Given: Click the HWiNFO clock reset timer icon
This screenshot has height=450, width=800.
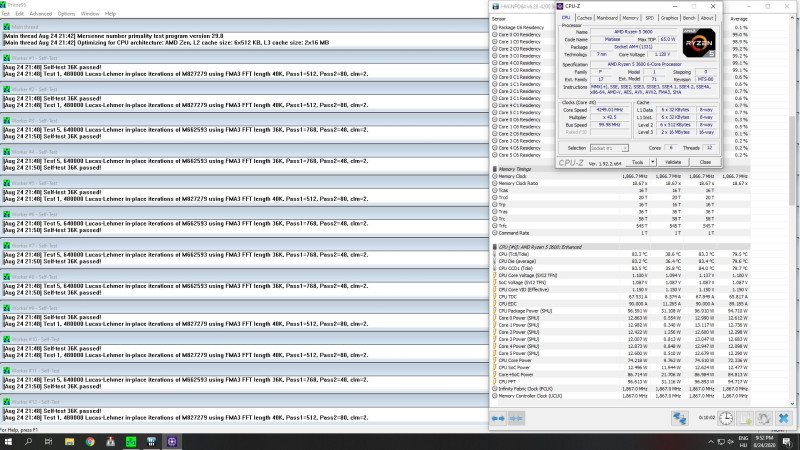Looking at the screenshot, I should click(726, 418).
